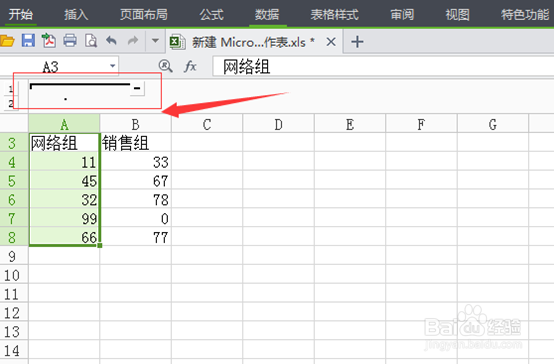Select column A header

coord(64,124)
